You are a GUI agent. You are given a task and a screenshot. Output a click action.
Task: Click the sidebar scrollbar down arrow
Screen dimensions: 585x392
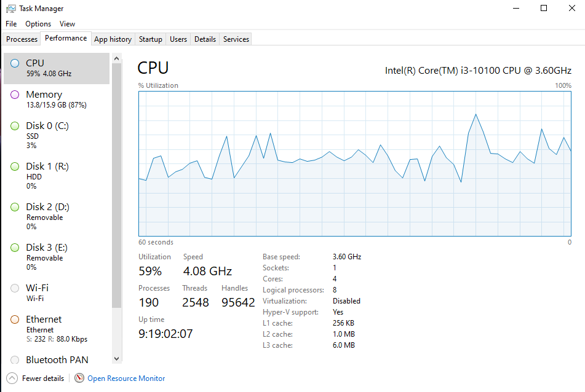point(116,359)
